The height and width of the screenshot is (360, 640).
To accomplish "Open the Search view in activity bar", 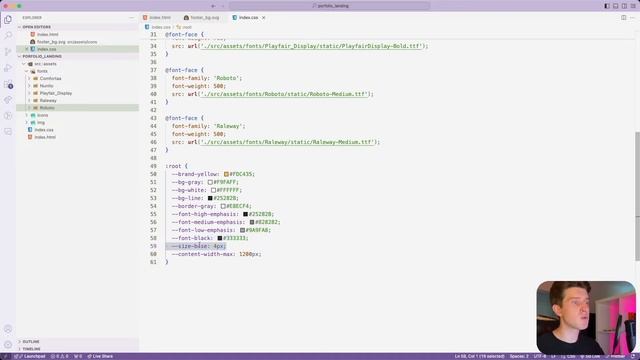I will (x=8, y=36).
